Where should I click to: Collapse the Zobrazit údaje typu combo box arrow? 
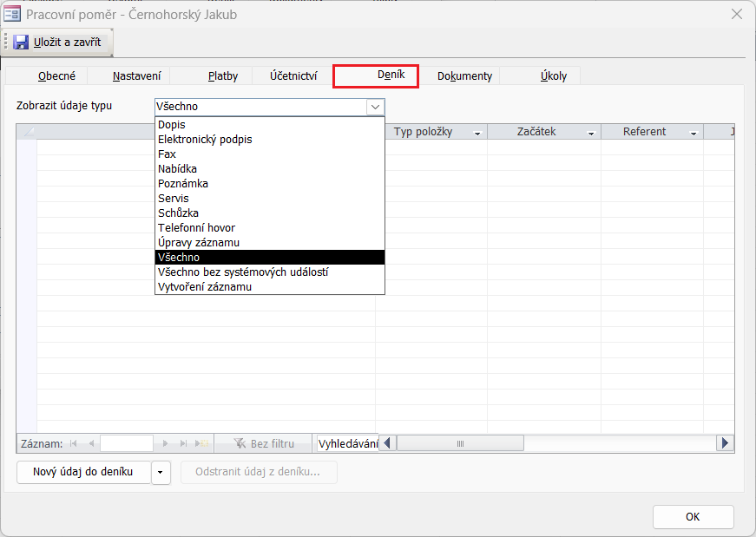(x=375, y=107)
